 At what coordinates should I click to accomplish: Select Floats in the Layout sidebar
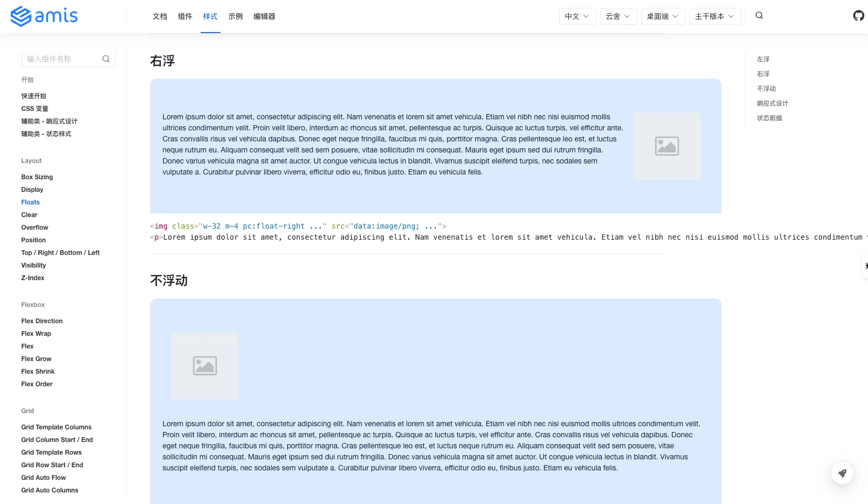point(30,202)
